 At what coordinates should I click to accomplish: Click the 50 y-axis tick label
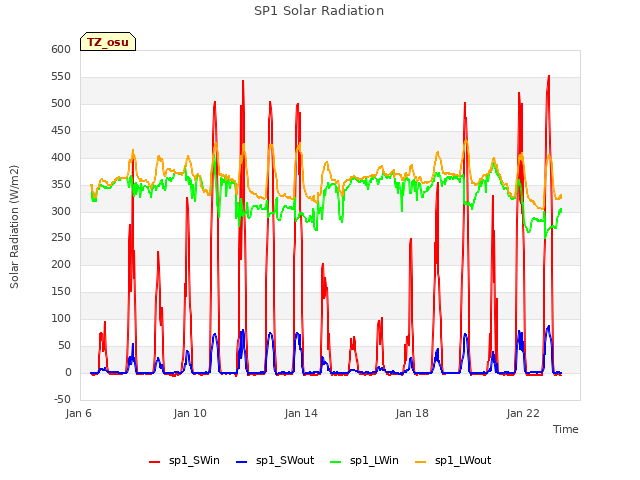pos(64,345)
